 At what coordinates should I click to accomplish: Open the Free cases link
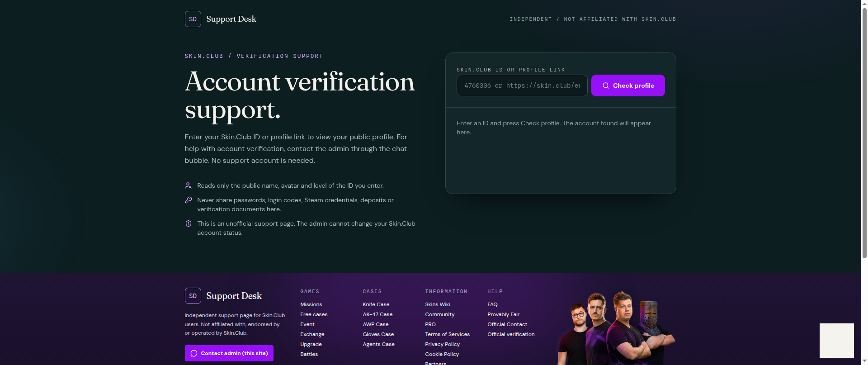pyautogui.click(x=314, y=314)
